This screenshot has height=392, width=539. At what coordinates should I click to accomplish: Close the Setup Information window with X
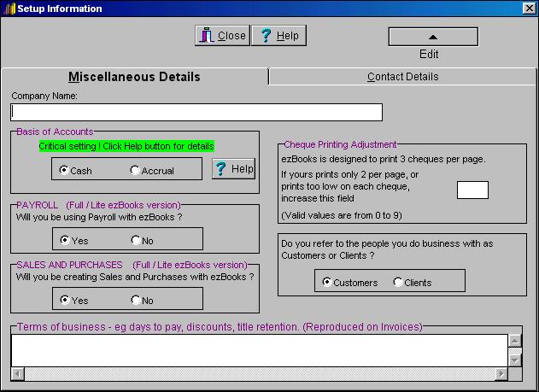530,9
